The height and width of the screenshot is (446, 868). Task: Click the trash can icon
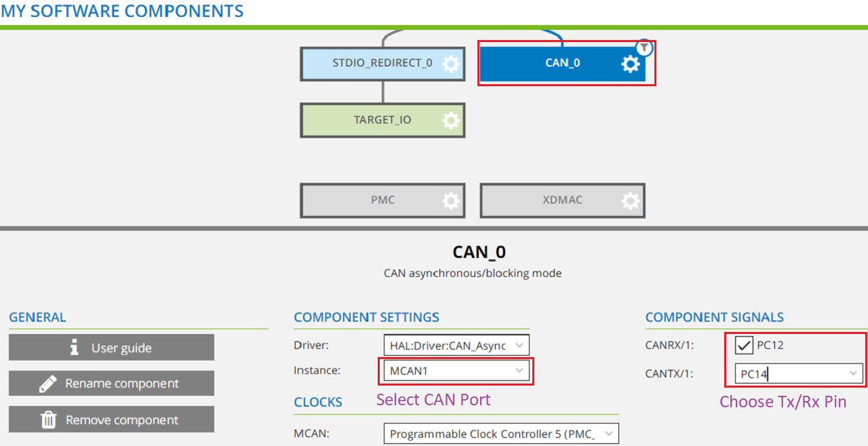[x=49, y=420]
